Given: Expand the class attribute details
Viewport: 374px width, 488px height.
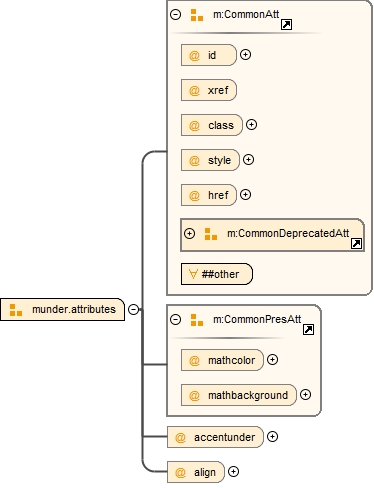Looking at the screenshot, I should click(251, 125).
